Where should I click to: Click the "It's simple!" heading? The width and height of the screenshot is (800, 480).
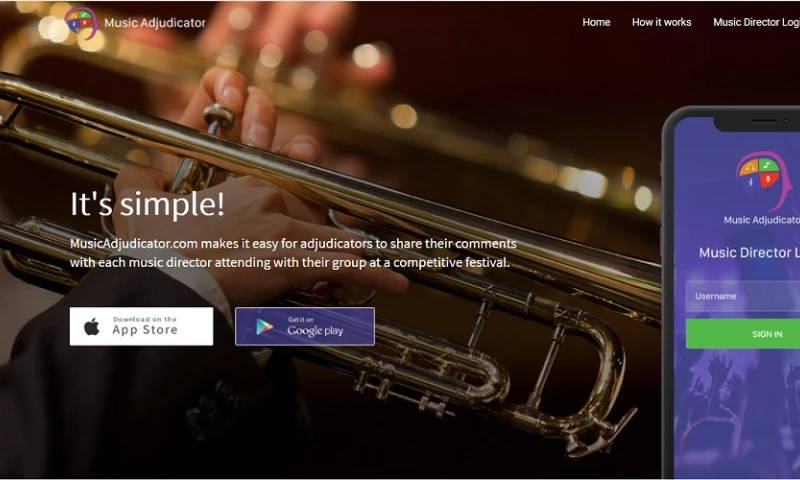point(147,204)
